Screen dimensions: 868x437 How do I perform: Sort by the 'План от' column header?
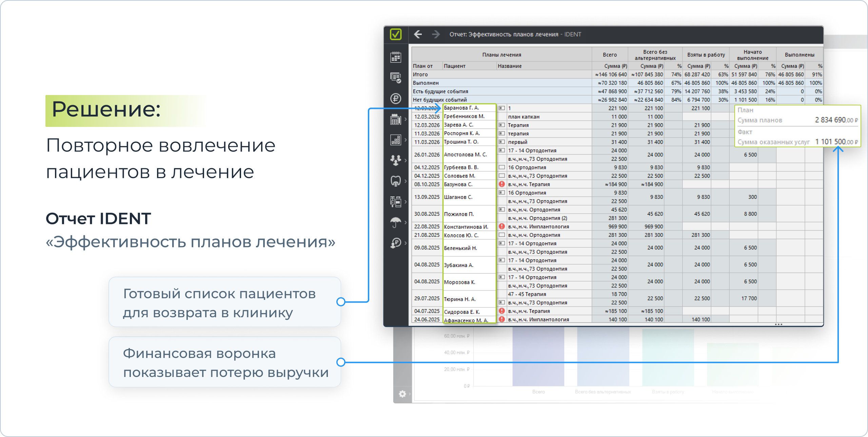click(x=423, y=66)
